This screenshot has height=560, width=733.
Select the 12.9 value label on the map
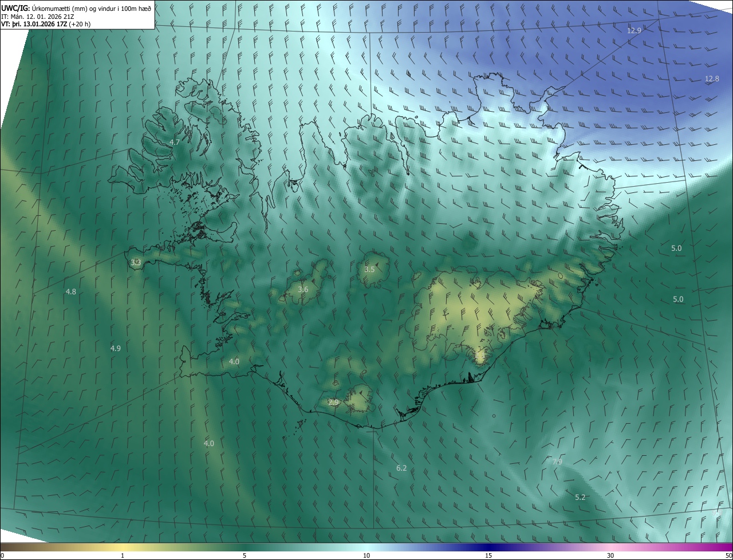pyautogui.click(x=634, y=30)
